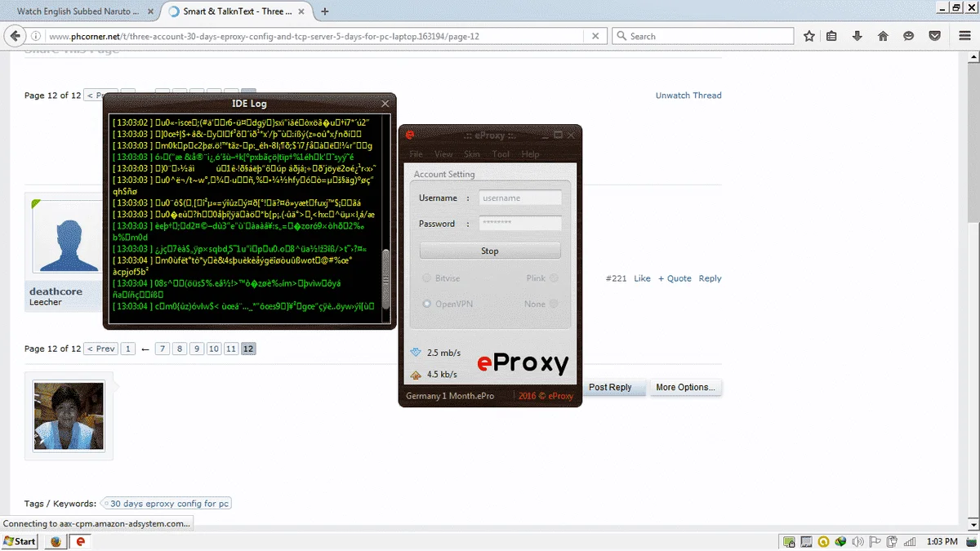Open the eProxy Skin menu
The image size is (980, 551).
472,154
